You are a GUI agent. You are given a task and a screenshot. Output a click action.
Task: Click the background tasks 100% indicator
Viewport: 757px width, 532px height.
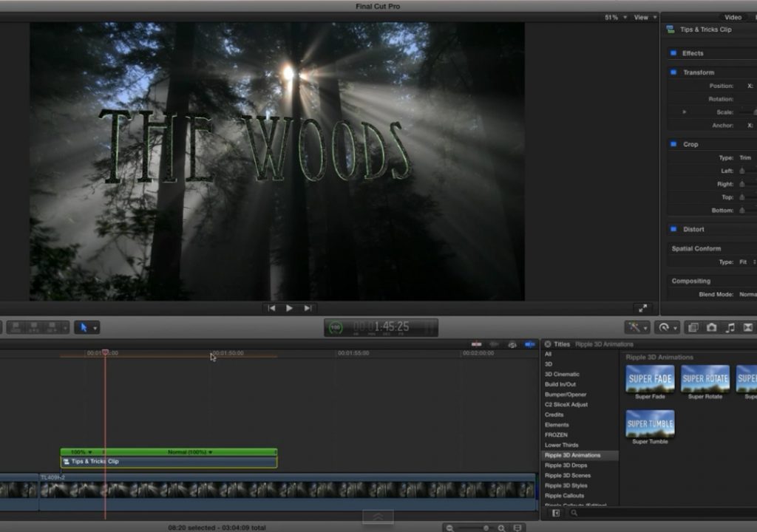[x=335, y=328]
